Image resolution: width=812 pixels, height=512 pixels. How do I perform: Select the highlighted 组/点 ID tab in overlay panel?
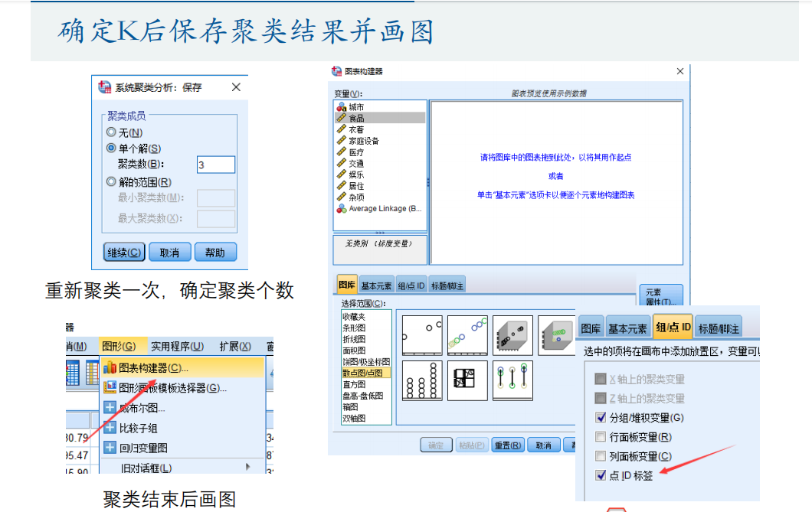(673, 327)
